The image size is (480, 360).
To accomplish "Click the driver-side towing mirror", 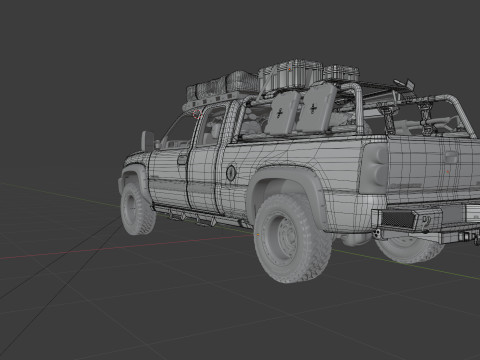I will coord(147,141).
